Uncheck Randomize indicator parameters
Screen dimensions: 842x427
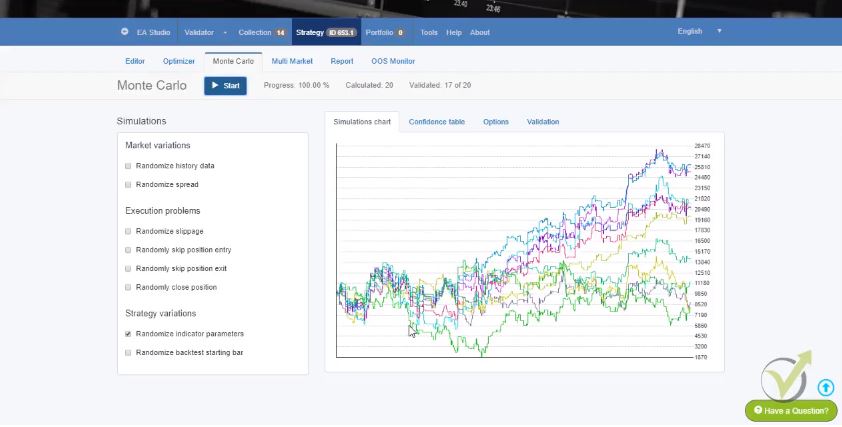(x=128, y=334)
